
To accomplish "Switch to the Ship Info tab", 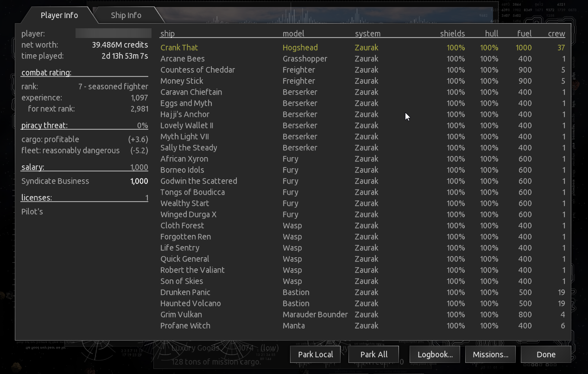I will [126, 15].
